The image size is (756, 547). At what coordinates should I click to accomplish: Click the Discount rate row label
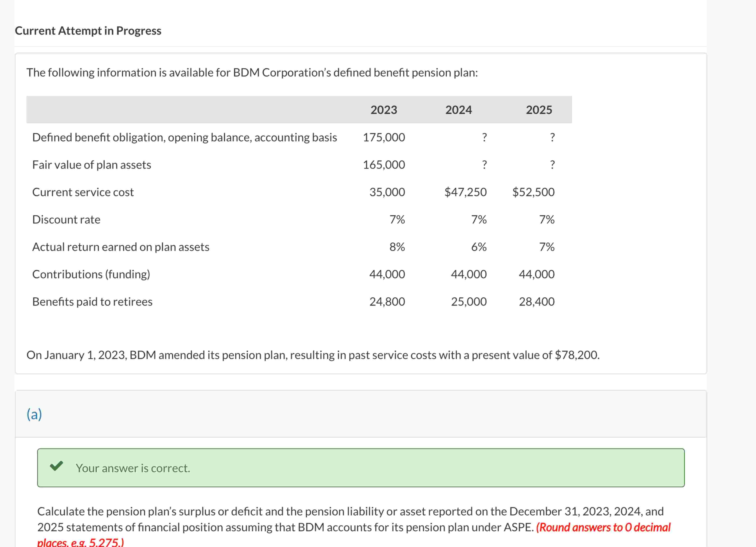click(x=66, y=219)
